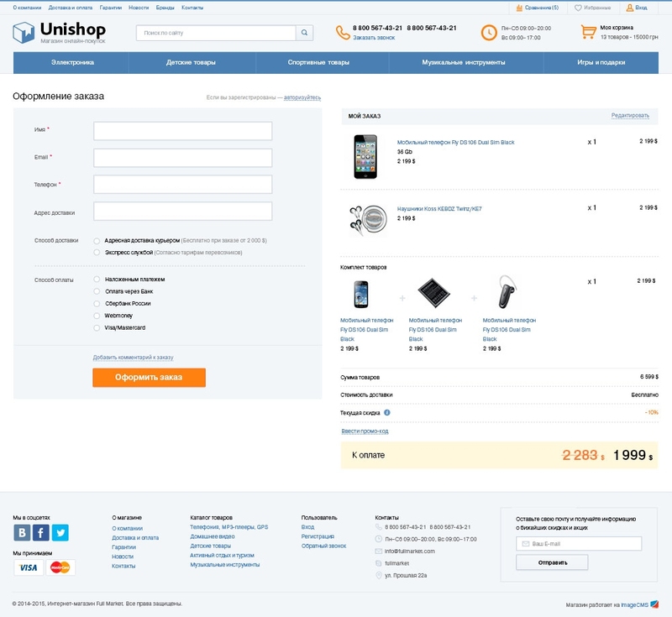Viewport: 672px width, 617px height.
Task: Click the discount info icon
Action: coord(387,412)
